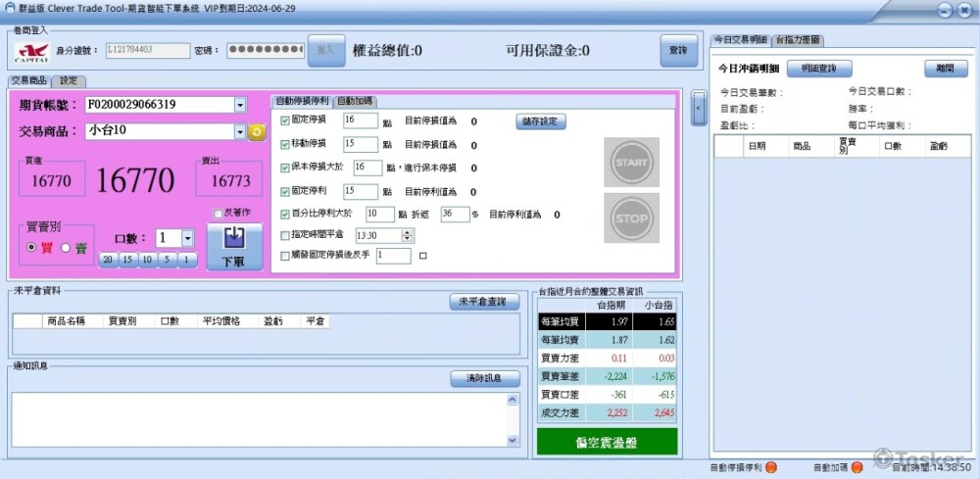Toggle the 移動停損 checkbox

pyautogui.click(x=285, y=144)
